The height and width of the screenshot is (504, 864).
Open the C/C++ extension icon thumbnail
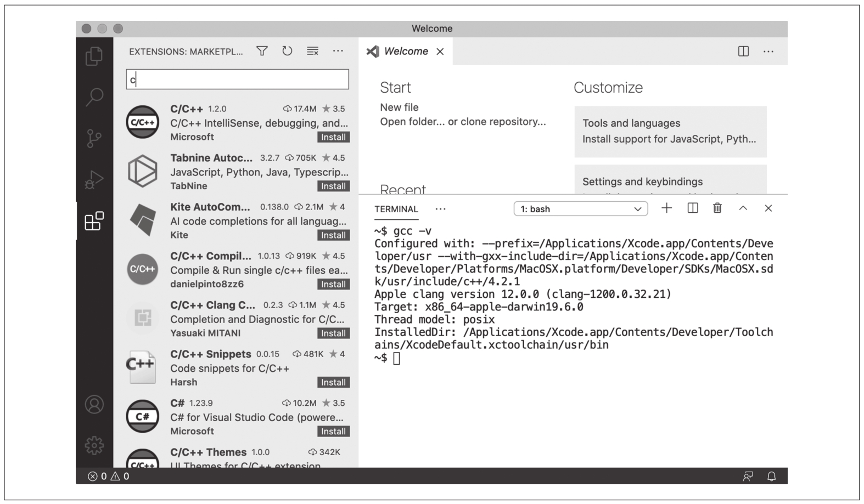pyautogui.click(x=143, y=122)
